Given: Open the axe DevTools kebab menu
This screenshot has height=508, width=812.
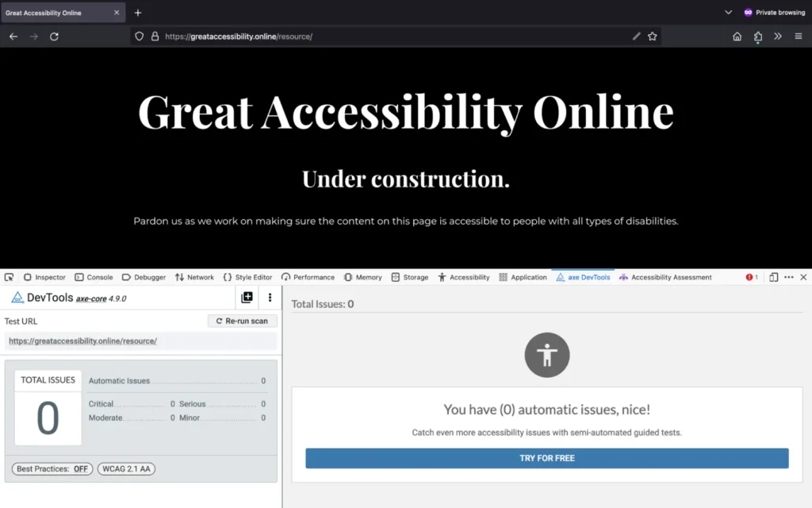Looking at the screenshot, I should (x=270, y=297).
